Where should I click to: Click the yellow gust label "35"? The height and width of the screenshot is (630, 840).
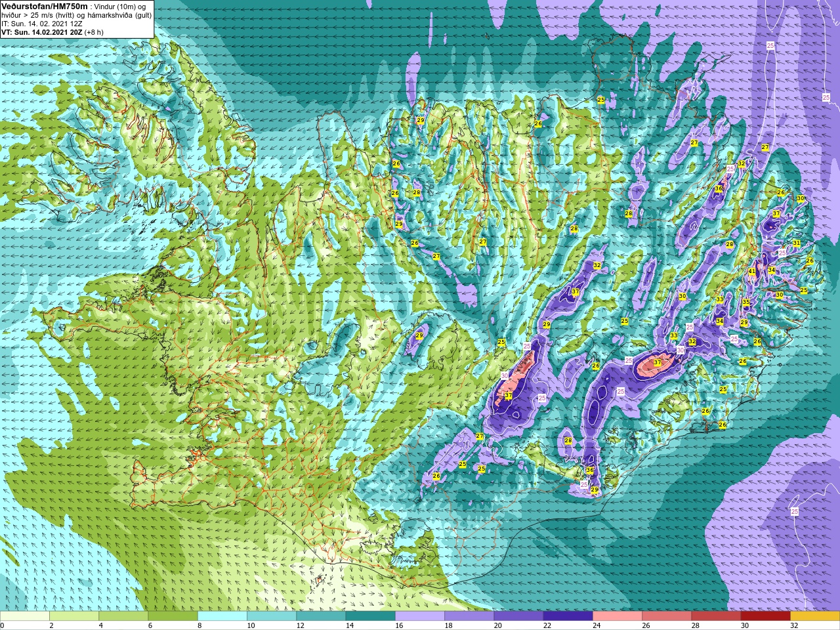(x=746, y=303)
